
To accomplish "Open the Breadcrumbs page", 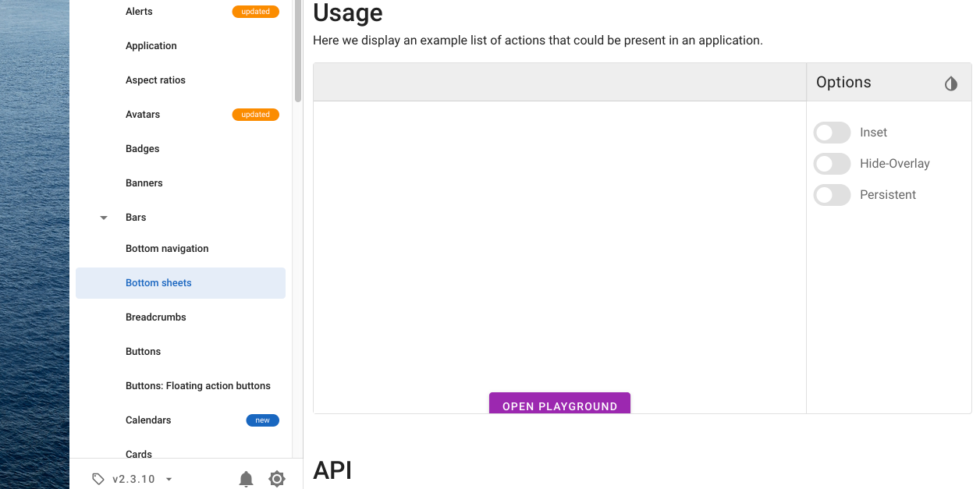I will [x=155, y=317].
